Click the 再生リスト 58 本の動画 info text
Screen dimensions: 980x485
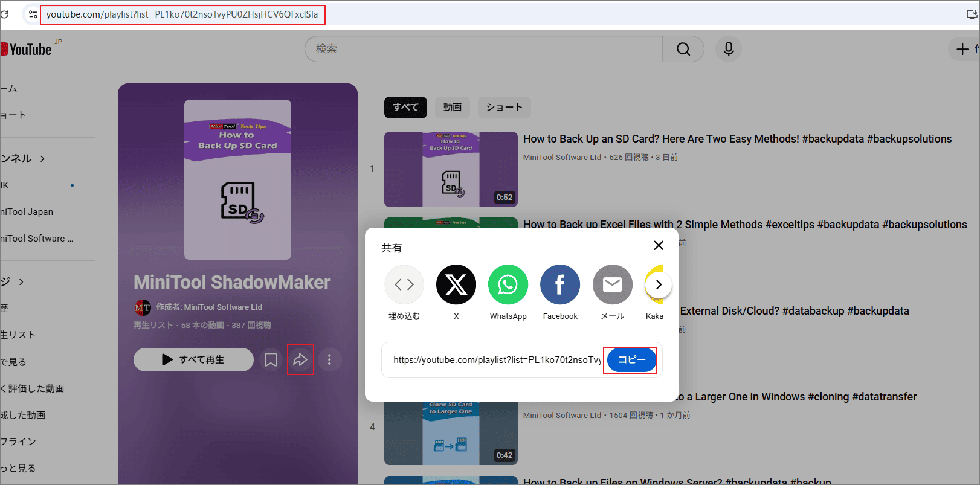coord(202,326)
